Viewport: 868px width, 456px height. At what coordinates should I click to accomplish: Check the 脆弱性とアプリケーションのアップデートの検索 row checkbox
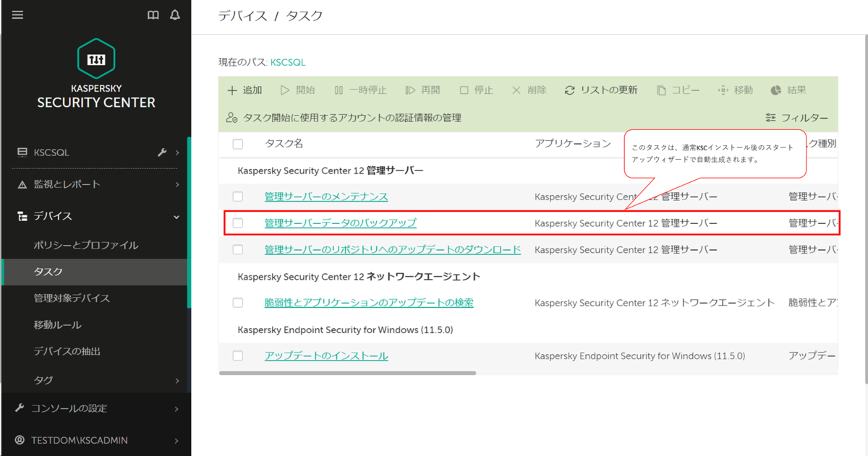[238, 303]
